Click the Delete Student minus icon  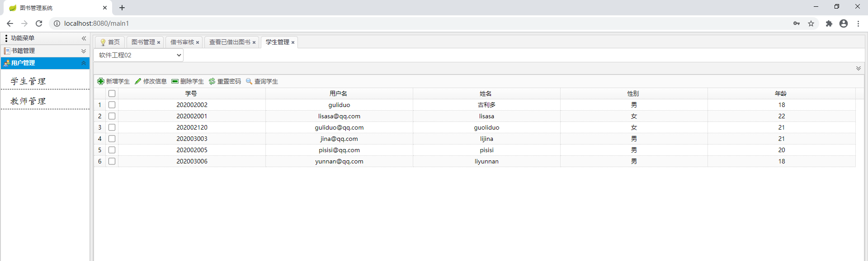(x=175, y=81)
